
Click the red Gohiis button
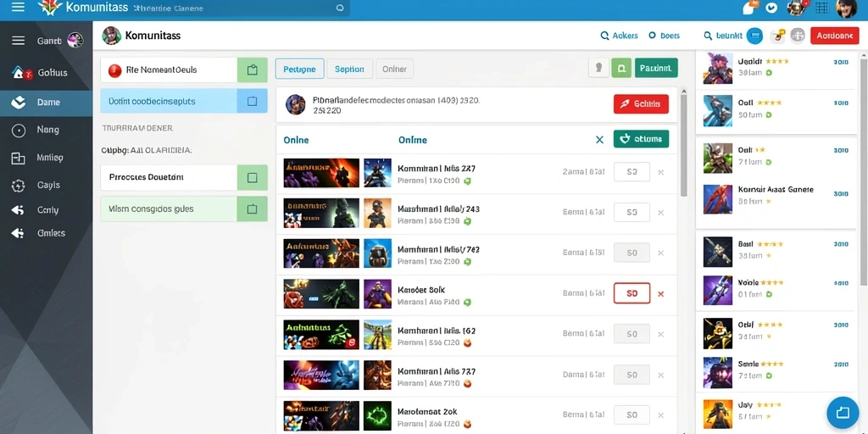tap(641, 104)
